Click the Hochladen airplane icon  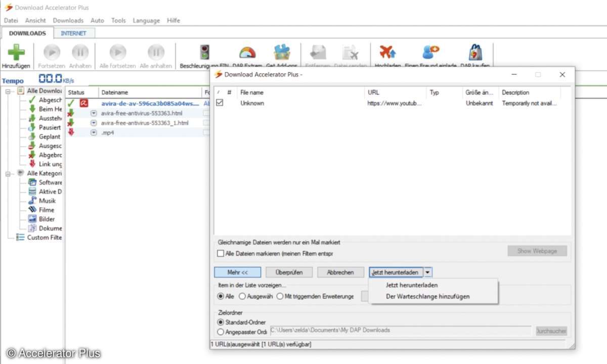[387, 52]
